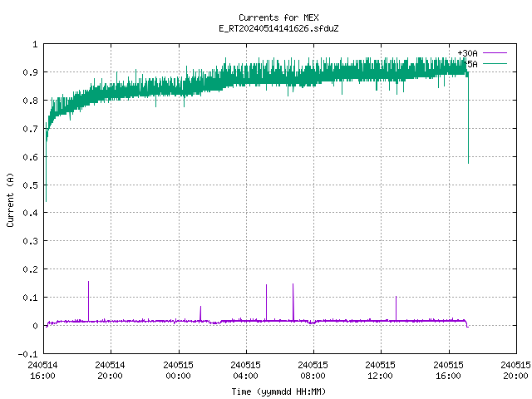Click the 5A legend label
The height and width of the screenshot is (399, 532).
coord(472,64)
